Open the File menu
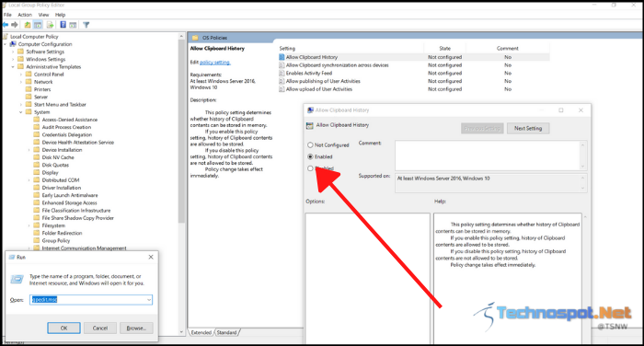Viewport: 644px width, 346px height. (7, 15)
